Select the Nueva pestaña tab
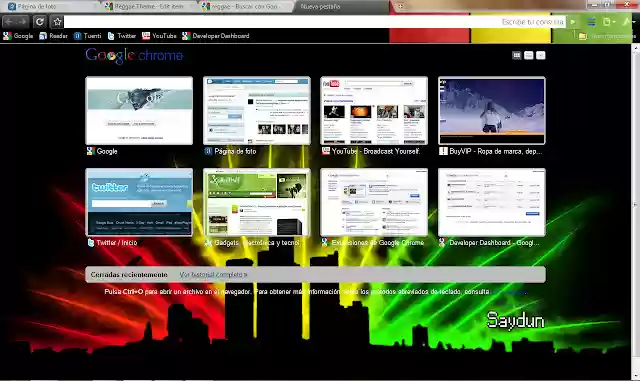The image size is (640, 381). pos(341,7)
